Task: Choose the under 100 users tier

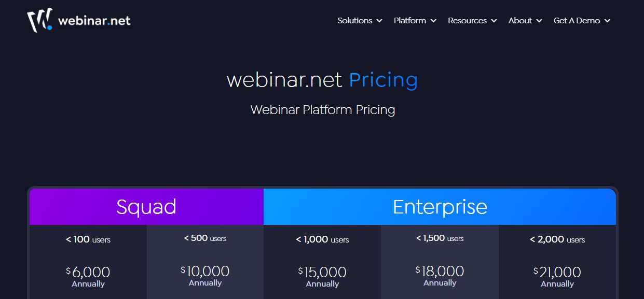Action: pyautogui.click(x=88, y=239)
